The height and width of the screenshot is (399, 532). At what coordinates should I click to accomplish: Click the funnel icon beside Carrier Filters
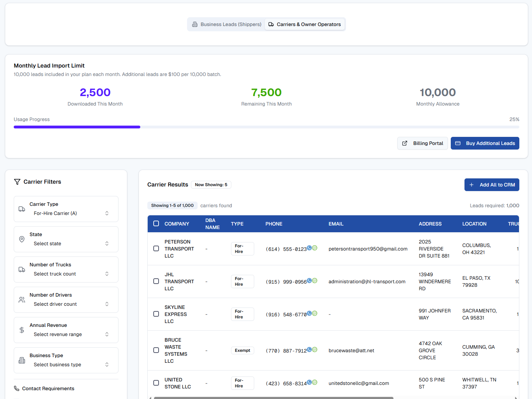coord(17,182)
